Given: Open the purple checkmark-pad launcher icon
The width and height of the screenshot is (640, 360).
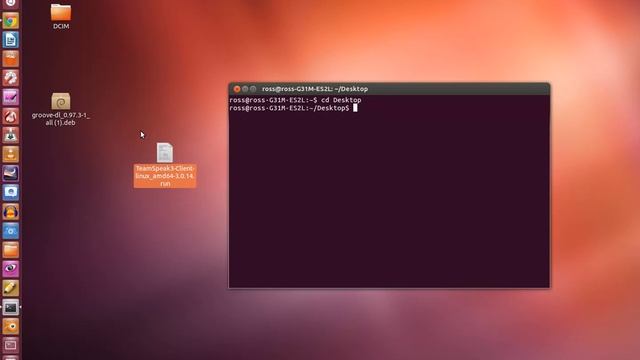Looking at the screenshot, I should click(11, 97).
